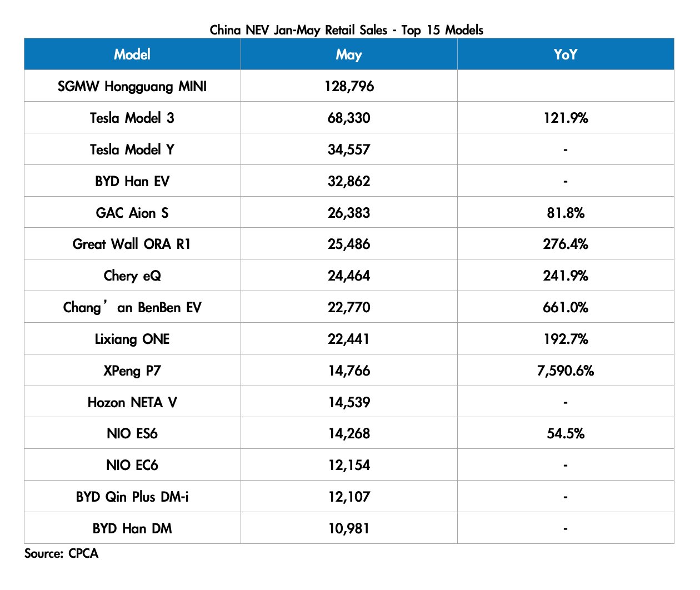Click the NIO EC6 model name

click(132, 465)
